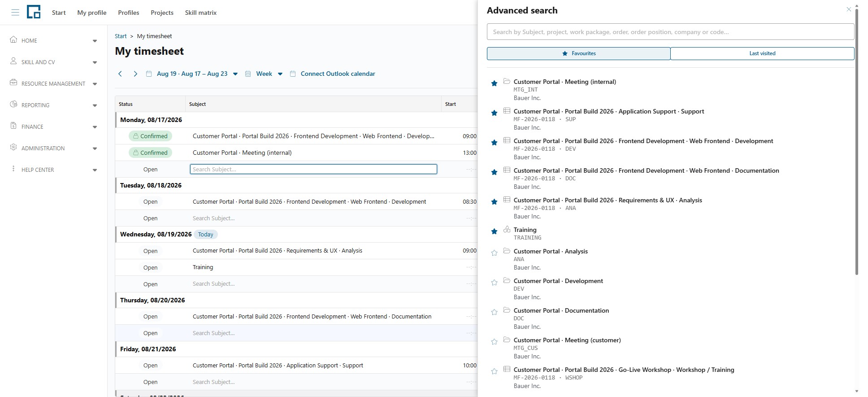Viewport: 868px width, 397px height.
Task: Expand the RESOURCE MANAGEMENT section arrow
Action: [x=95, y=84]
